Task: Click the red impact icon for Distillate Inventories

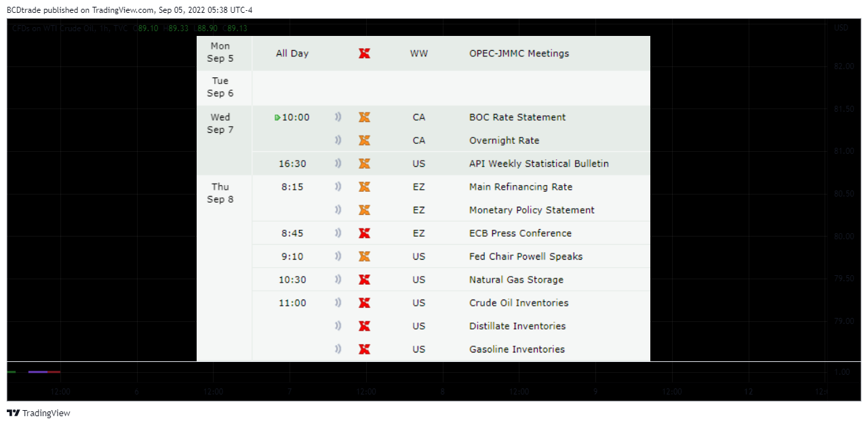Action: (364, 326)
